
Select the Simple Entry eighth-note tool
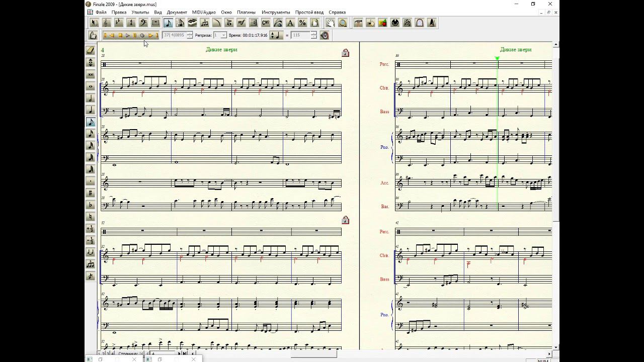click(x=168, y=23)
